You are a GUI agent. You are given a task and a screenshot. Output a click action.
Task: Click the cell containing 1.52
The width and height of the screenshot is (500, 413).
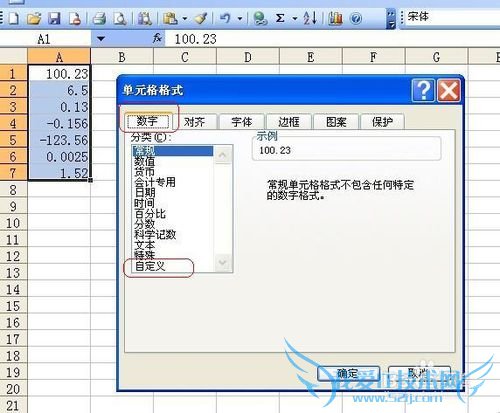pyautogui.click(x=59, y=173)
